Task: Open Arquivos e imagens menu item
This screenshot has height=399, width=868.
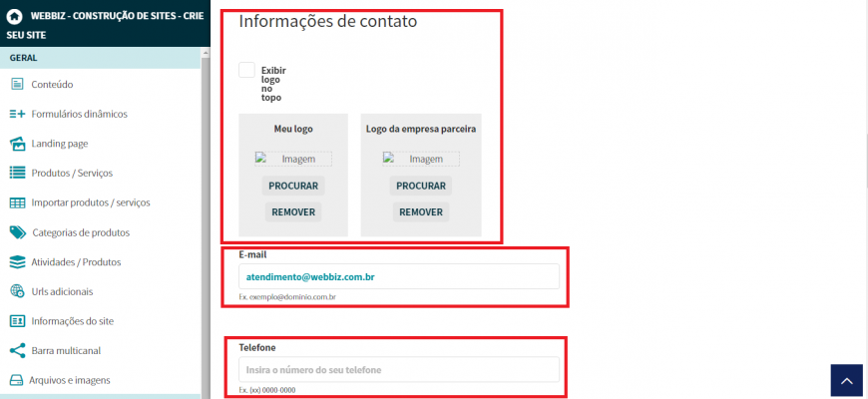Action: (70, 380)
